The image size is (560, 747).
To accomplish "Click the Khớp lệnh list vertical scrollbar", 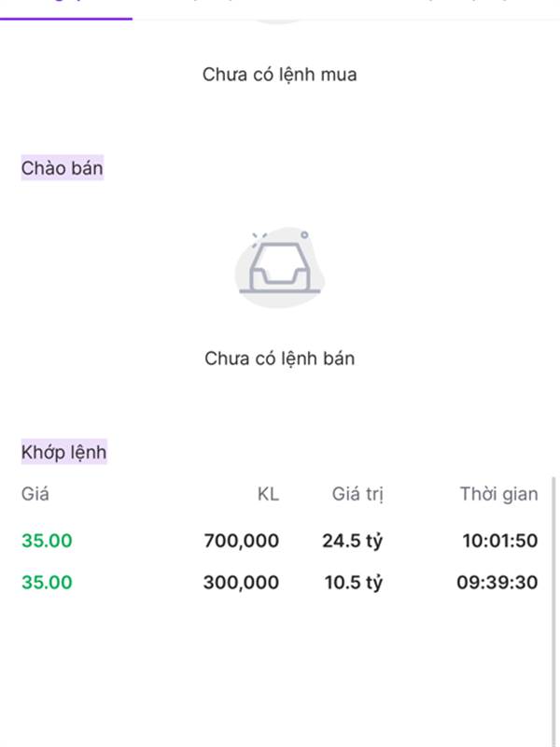I will [553, 612].
